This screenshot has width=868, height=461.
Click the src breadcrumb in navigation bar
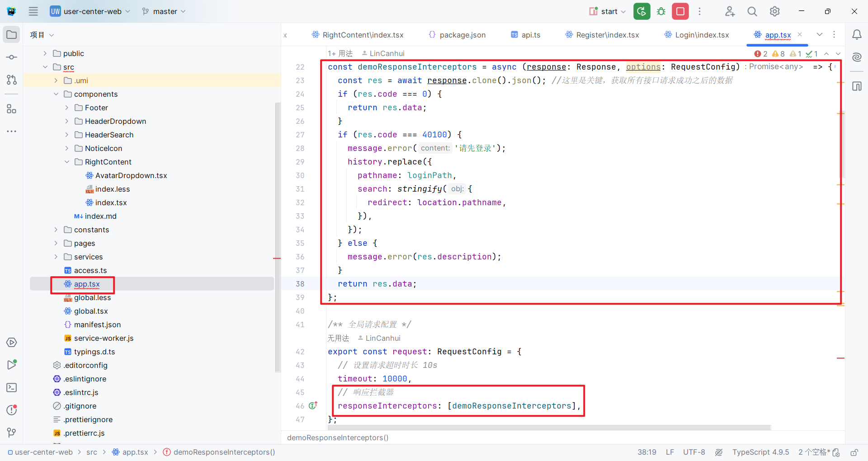[92, 452]
